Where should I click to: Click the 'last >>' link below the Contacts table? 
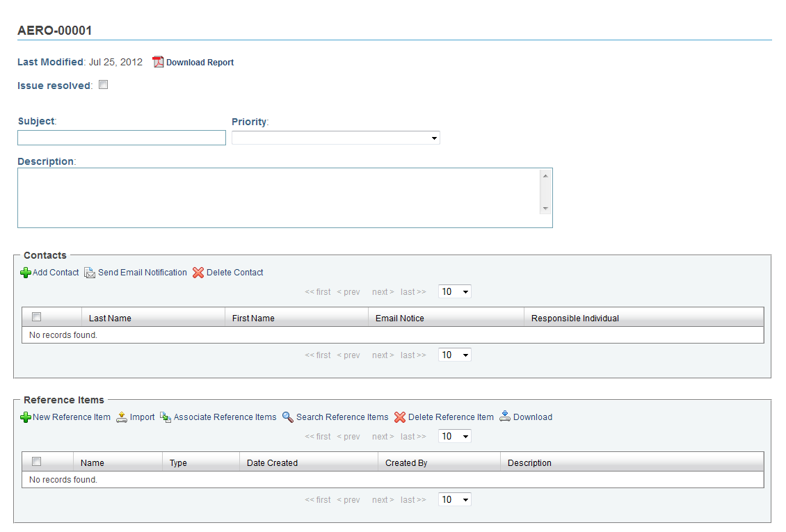click(x=413, y=355)
